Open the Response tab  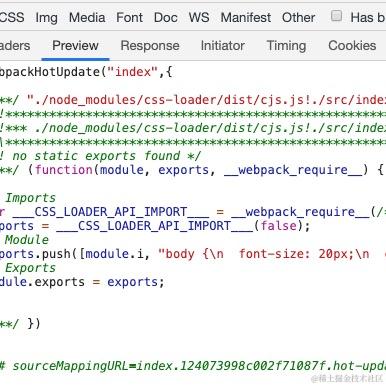pos(150,46)
